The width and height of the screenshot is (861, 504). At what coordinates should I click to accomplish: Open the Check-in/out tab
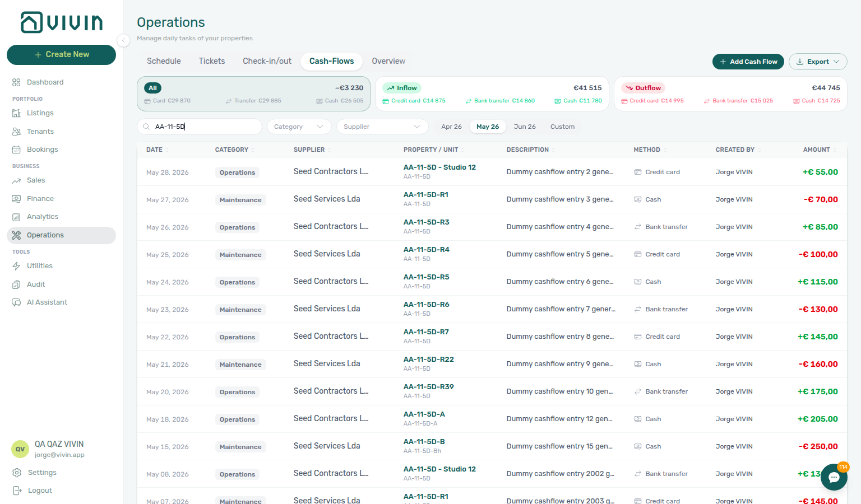coord(267,61)
